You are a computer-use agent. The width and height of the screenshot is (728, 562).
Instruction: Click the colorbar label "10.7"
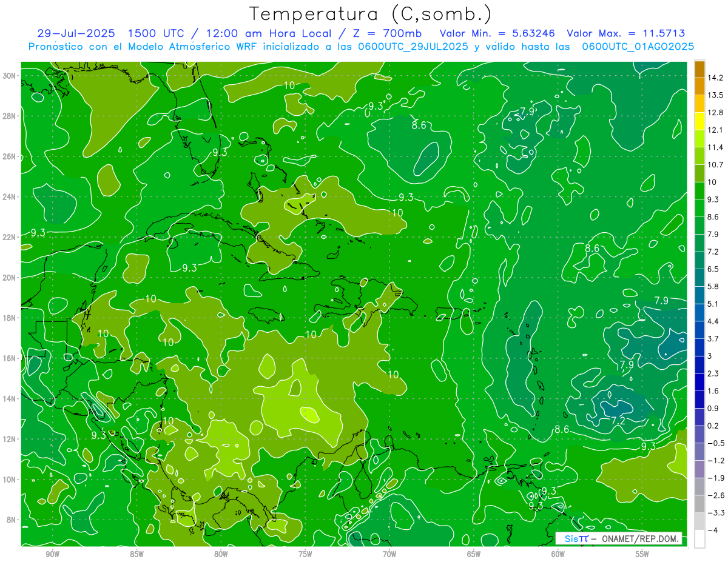tap(714, 164)
